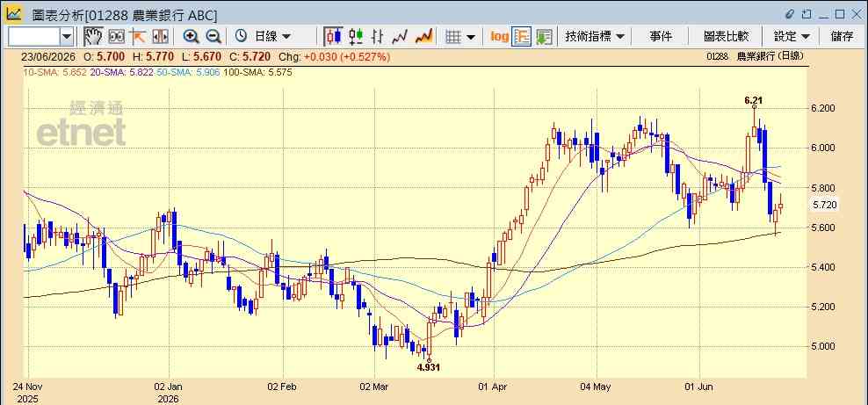The height and width of the screenshot is (405, 868).
Task: Click the pop-out window icon in title bar
Action: (x=807, y=14)
